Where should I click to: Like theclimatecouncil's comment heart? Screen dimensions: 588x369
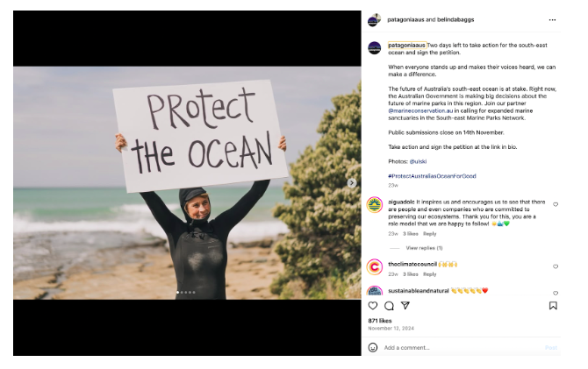pos(555,266)
